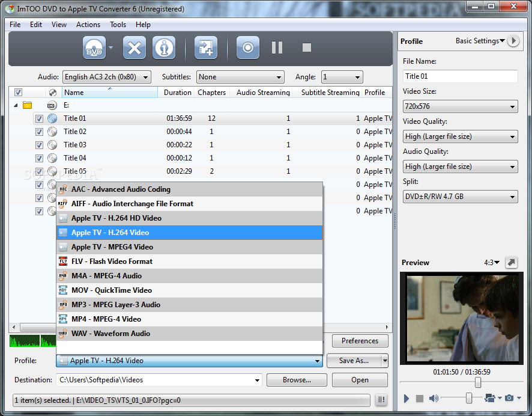Screen dimensions: 532x416
Task: Click the snapshot folder settings icon
Action: click(490, 397)
